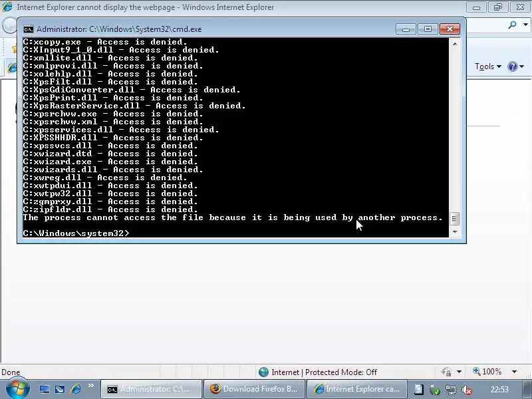Click the Switch between windows quick launch icon
The image size is (532, 399).
(60, 389)
